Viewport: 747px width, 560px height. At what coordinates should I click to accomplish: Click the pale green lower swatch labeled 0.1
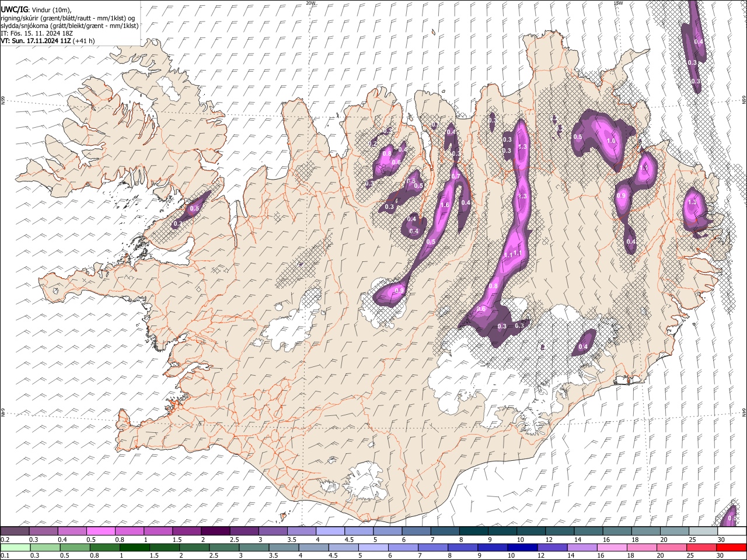[x=15, y=548]
